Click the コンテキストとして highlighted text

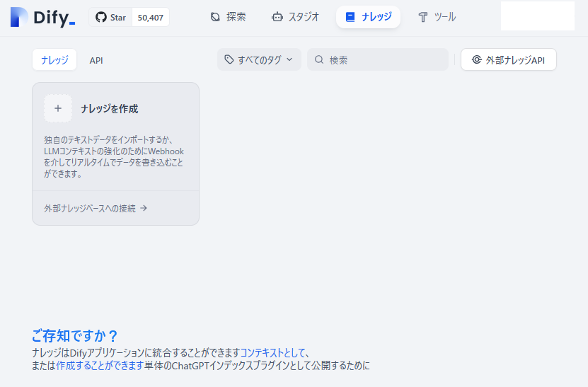[272, 353]
